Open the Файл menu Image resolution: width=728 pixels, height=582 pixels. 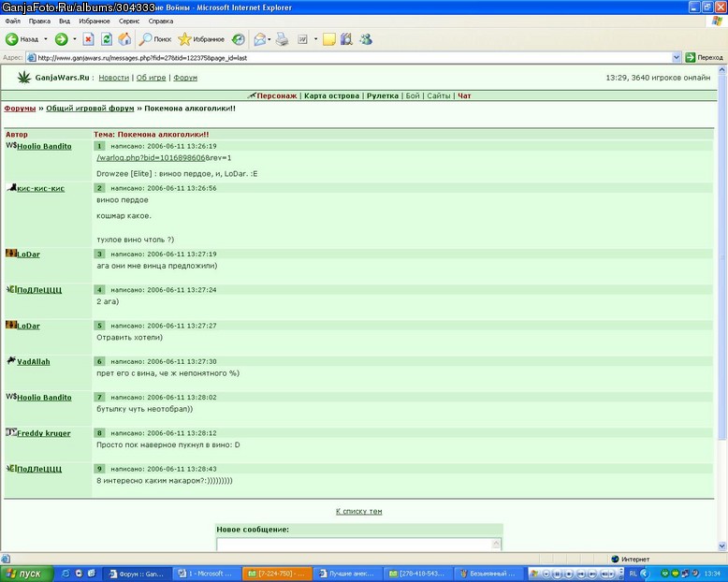12,21
